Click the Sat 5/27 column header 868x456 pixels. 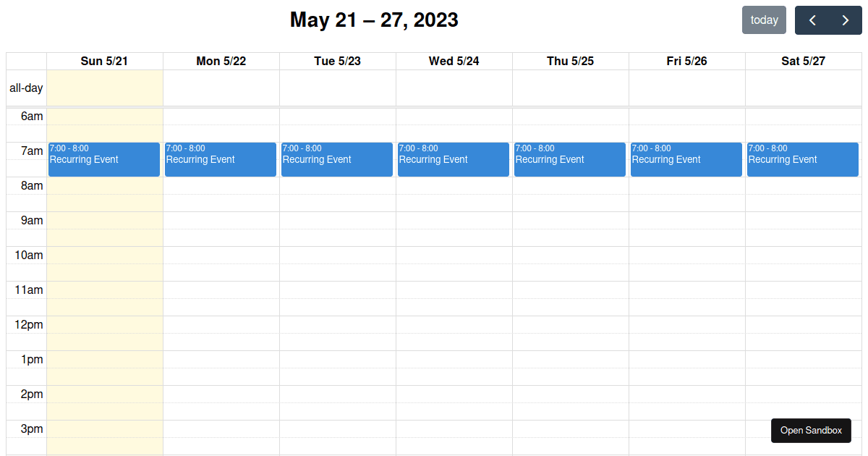click(803, 61)
